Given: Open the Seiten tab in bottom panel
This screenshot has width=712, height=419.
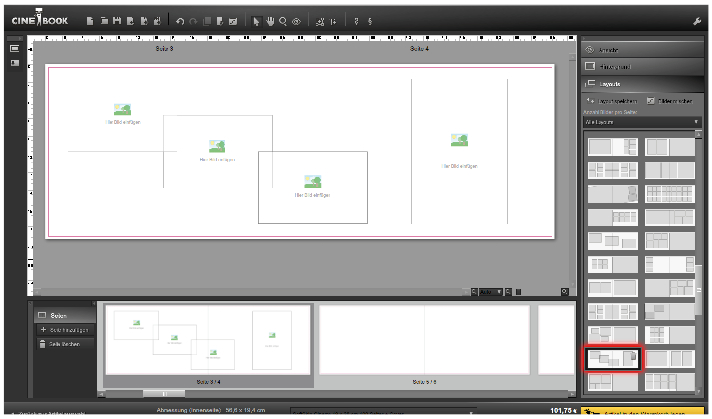Looking at the screenshot, I should tap(64, 315).
